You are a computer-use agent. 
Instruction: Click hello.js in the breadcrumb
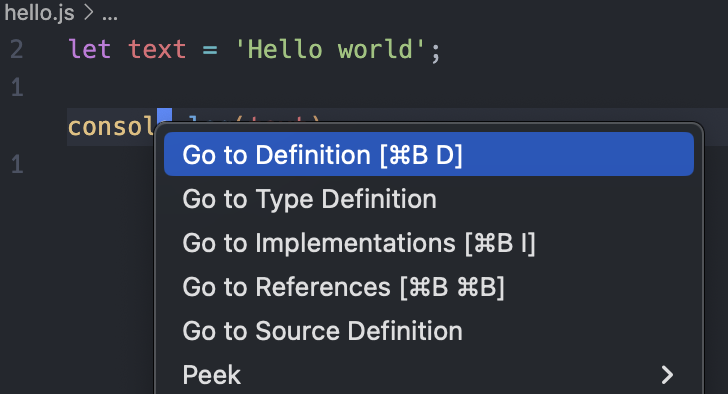(x=39, y=13)
